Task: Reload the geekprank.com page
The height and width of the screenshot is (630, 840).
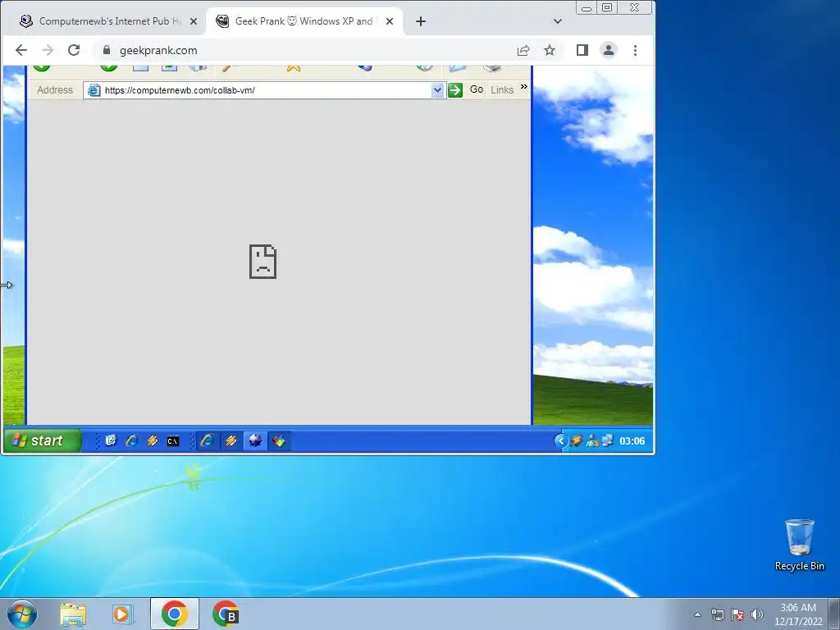Action: click(x=74, y=50)
